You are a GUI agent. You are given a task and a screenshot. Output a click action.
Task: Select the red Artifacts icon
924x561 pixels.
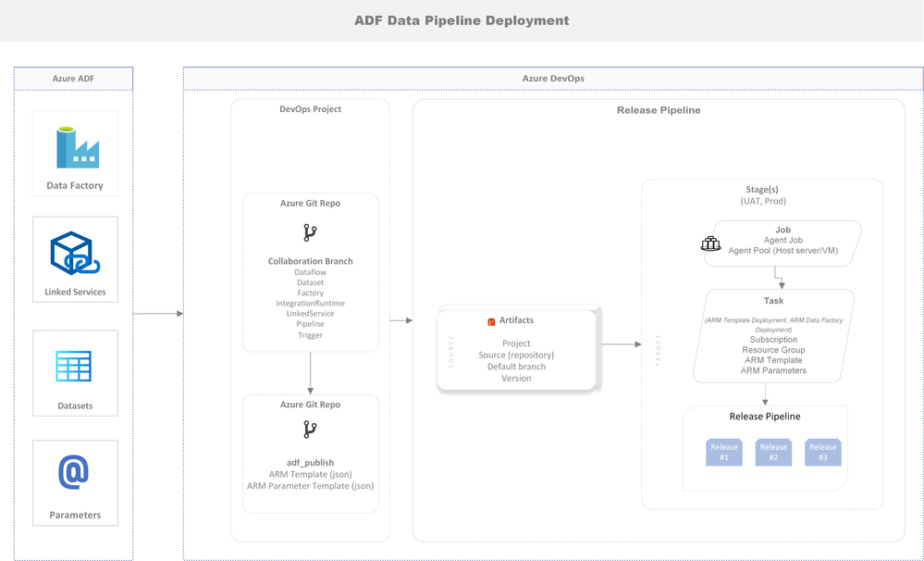(491, 321)
